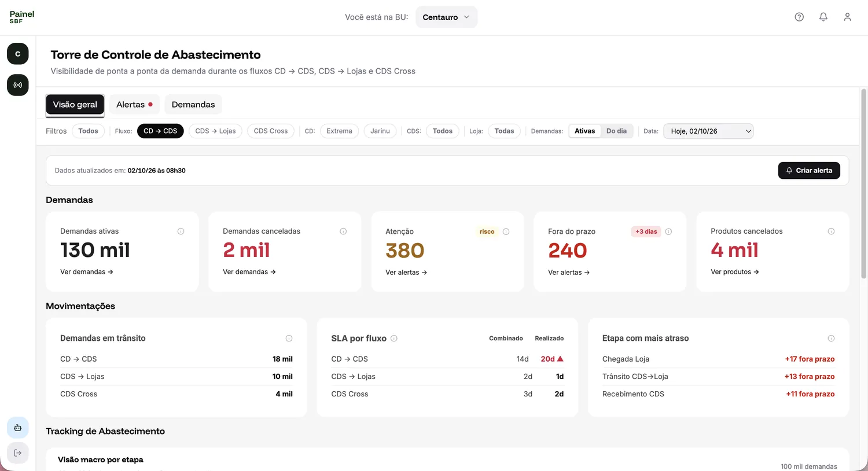The image size is (868, 471).
Task: Open the Centauro BU dropdown
Action: 446,17
